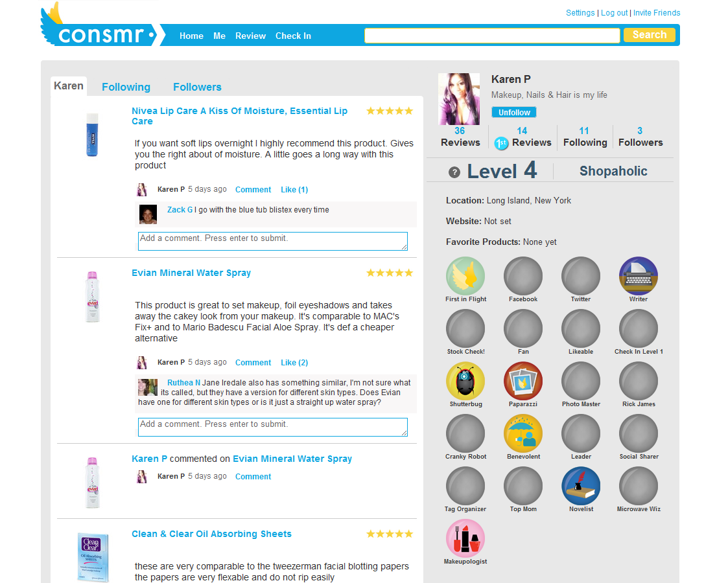Focus comment box under Evian review
728x583 pixels.
coord(272,427)
